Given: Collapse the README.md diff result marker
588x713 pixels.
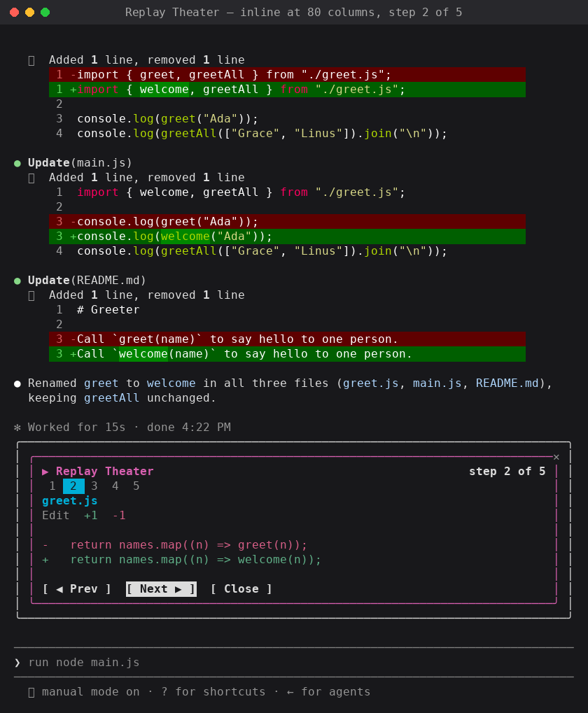Looking at the screenshot, I should [x=31, y=295].
